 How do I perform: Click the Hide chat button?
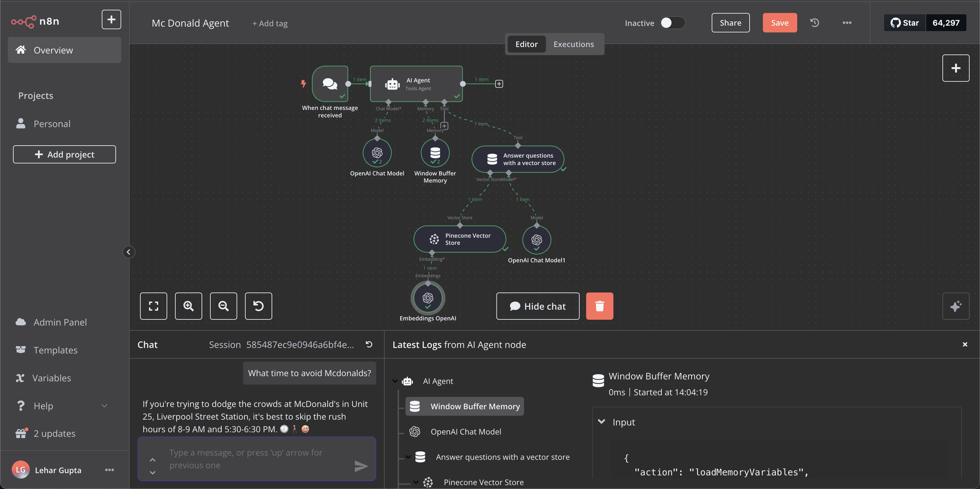[x=538, y=306]
